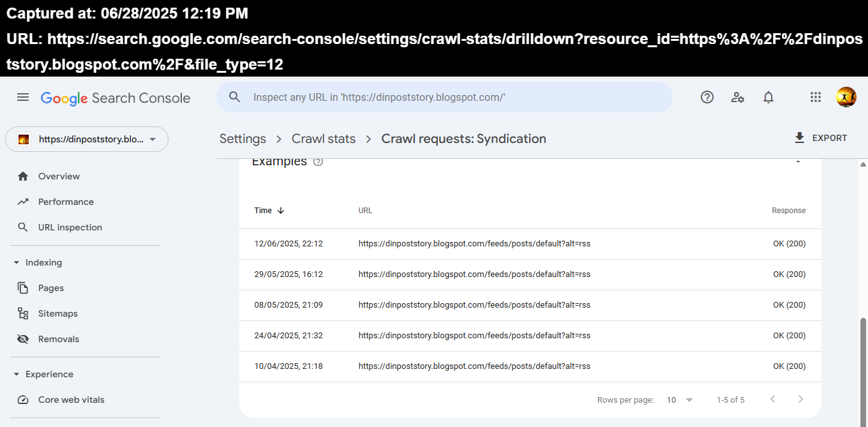Collapse the Experience section
Screen dimensions: 868x427
pos(17,374)
